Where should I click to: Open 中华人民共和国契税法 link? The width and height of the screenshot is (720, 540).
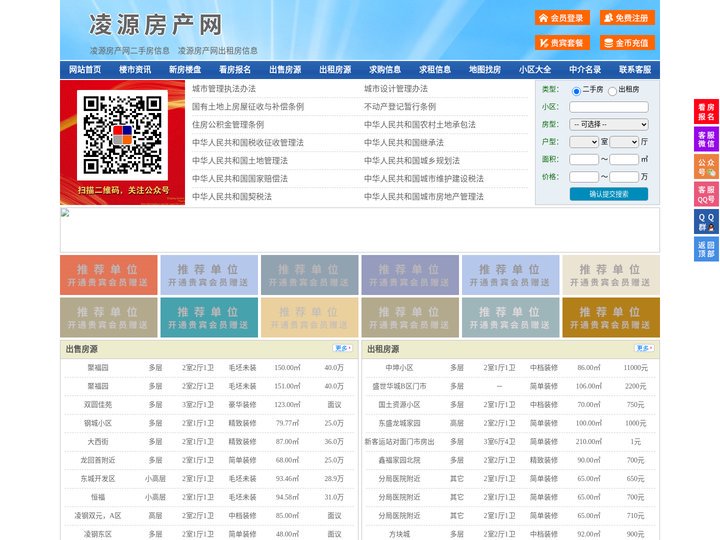(x=232, y=197)
